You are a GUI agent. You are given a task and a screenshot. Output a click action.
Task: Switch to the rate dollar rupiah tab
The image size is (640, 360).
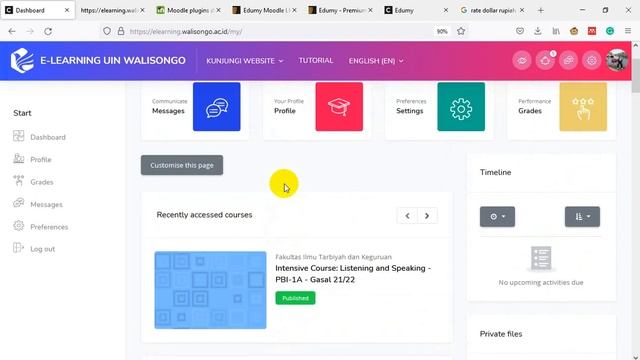click(x=492, y=10)
